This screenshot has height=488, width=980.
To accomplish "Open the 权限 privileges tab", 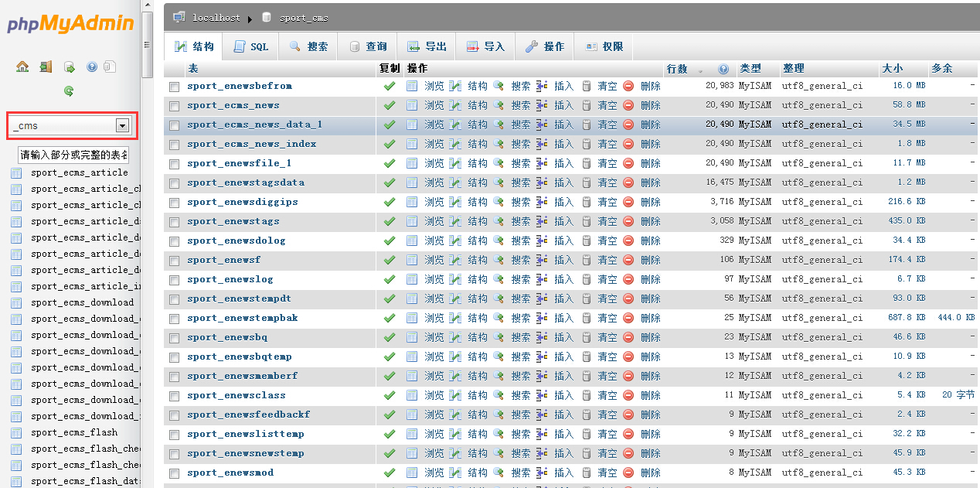I will [604, 46].
